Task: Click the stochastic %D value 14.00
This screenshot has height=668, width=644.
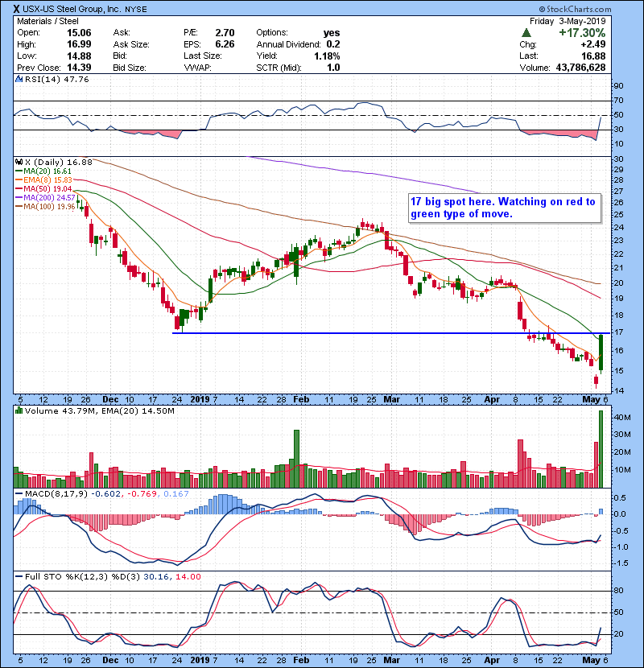Action: click(x=188, y=577)
